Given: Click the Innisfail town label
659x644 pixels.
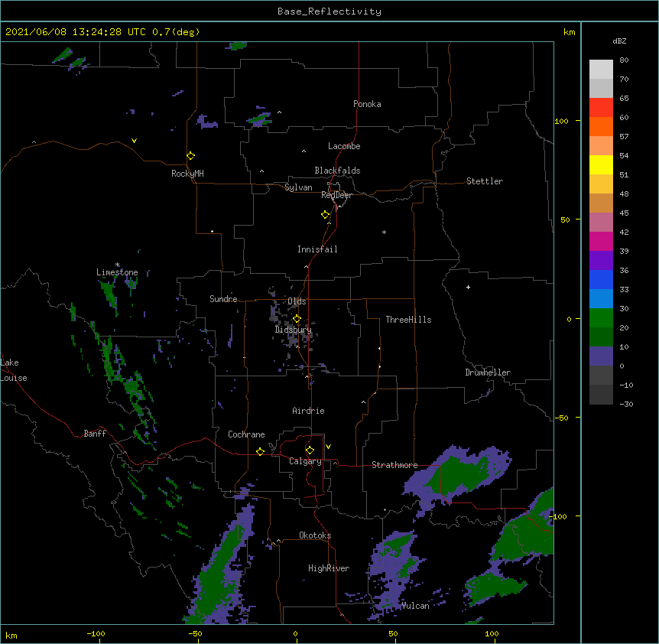Looking at the screenshot, I should click(x=317, y=249).
